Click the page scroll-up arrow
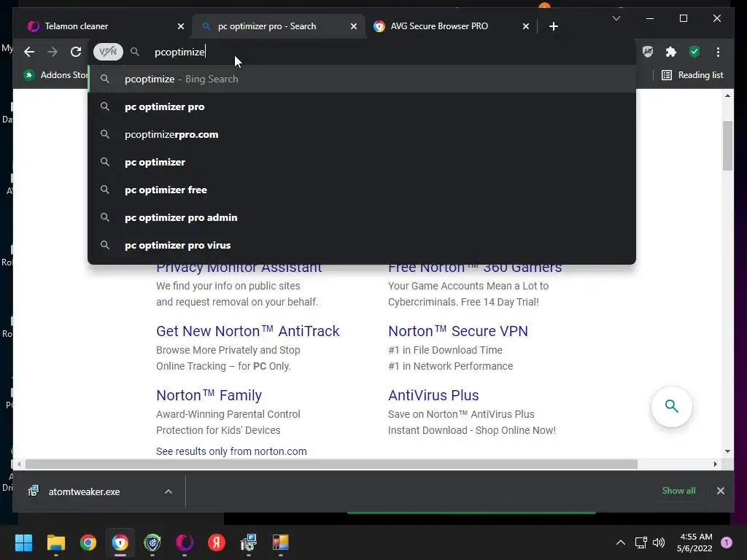Image resolution: width=747 pixels, height=560 pixels. (x=727, y=96)
